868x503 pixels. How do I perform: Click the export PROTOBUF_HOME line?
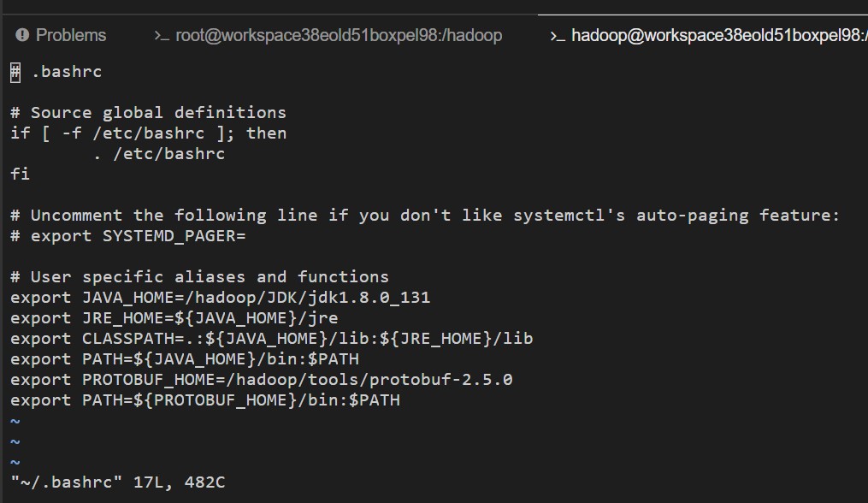(262, 380)
